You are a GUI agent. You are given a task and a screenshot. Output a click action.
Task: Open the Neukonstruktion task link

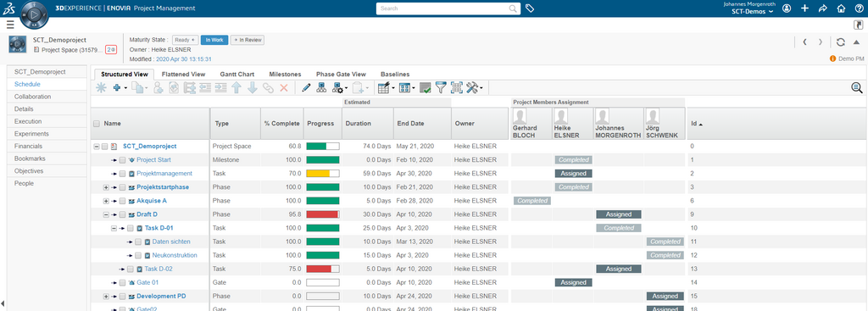pyautogui.click(x=175, y=256)
